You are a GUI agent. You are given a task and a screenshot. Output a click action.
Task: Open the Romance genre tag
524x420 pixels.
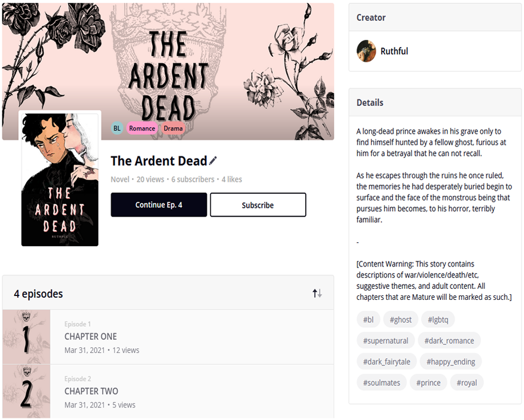142,128
